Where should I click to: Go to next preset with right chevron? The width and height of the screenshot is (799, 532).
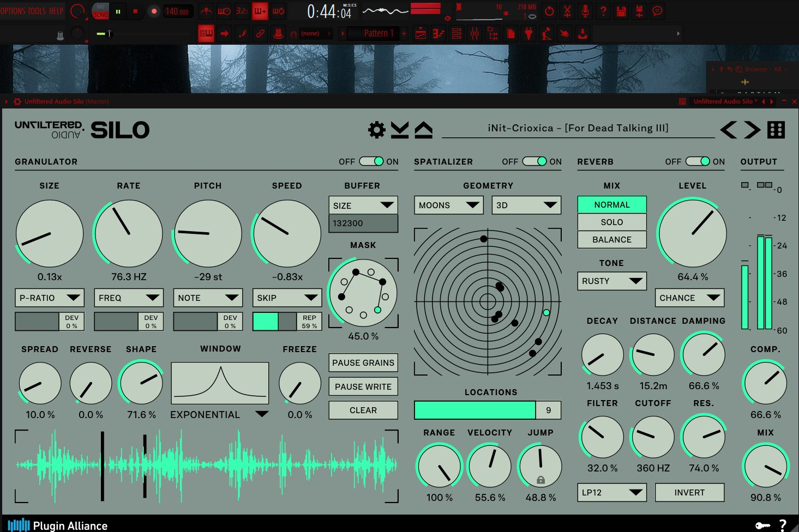click(x=752, y=130)
